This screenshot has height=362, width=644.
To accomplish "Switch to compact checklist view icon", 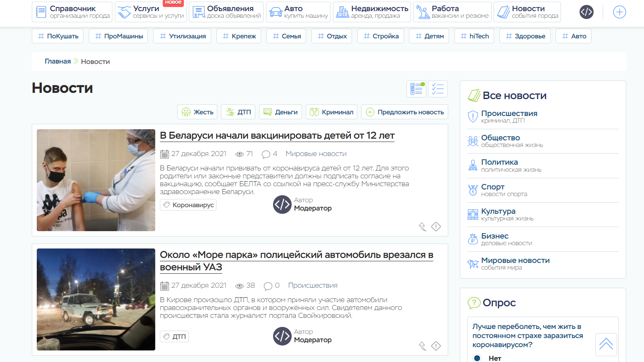I will (437, 89).
